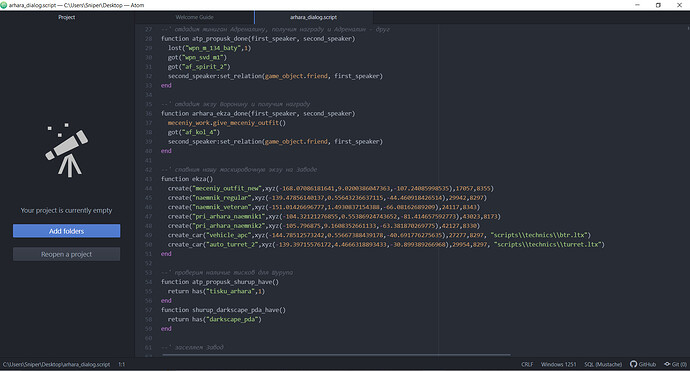Open the CRLF line ending selector

[x=527, y=364]
